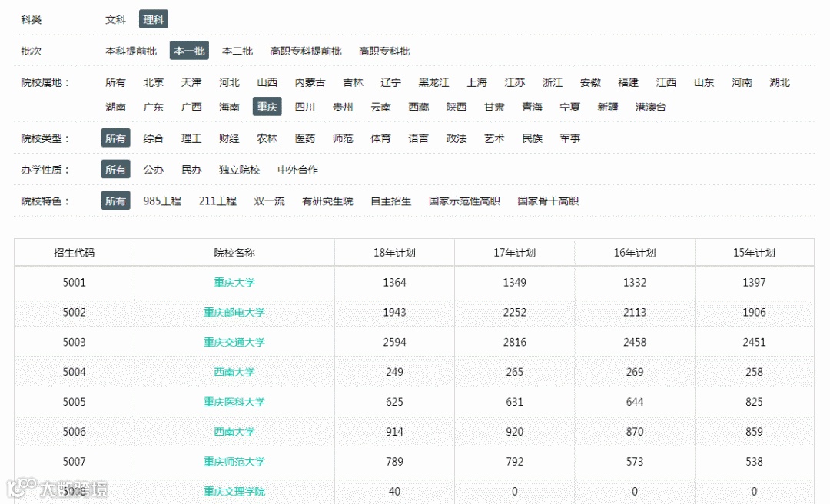Filter schools by 甘肃 location
The width and height of the screenshot is (830, 504).
click(x=494, y=107)
